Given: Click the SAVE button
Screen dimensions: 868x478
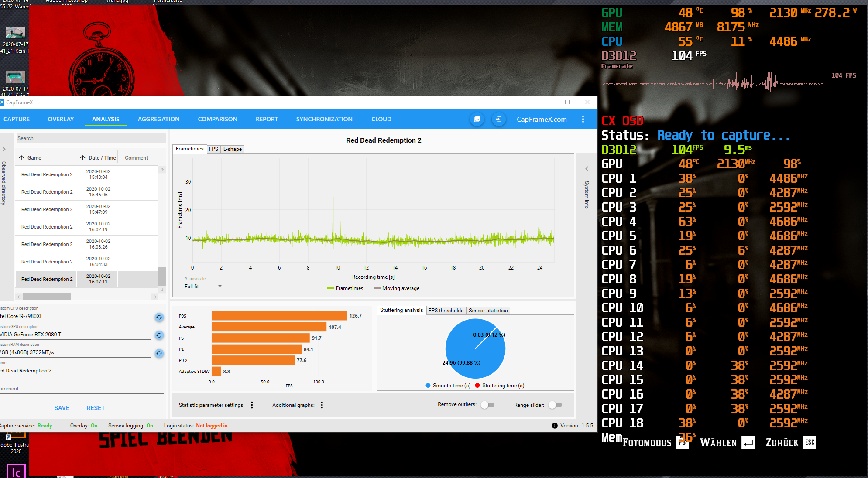Looking at the screenshot, I should [62, 408].
